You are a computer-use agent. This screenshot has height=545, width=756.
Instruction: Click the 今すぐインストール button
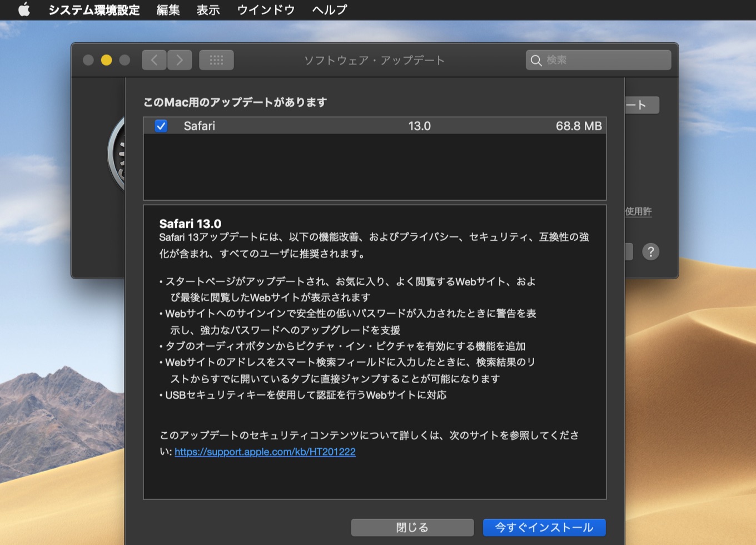point(544,527)
